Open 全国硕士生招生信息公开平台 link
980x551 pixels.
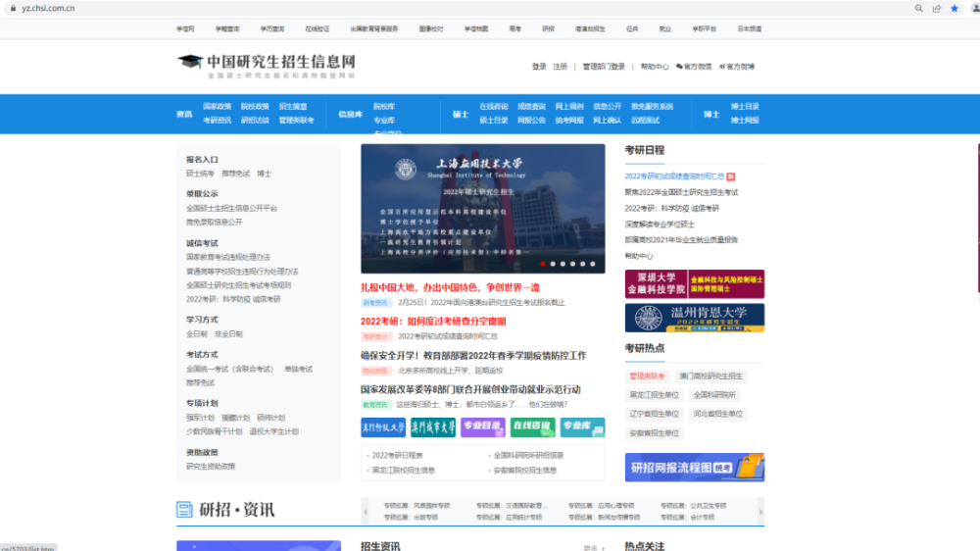pyautogui.click(x=231, y=208)
